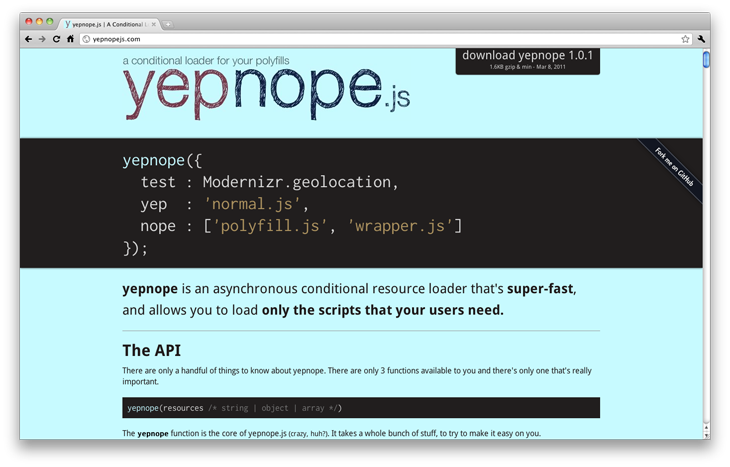This screenshot has height=467, width=730.
Task: Click the green window zoom button
Action: 50,21
